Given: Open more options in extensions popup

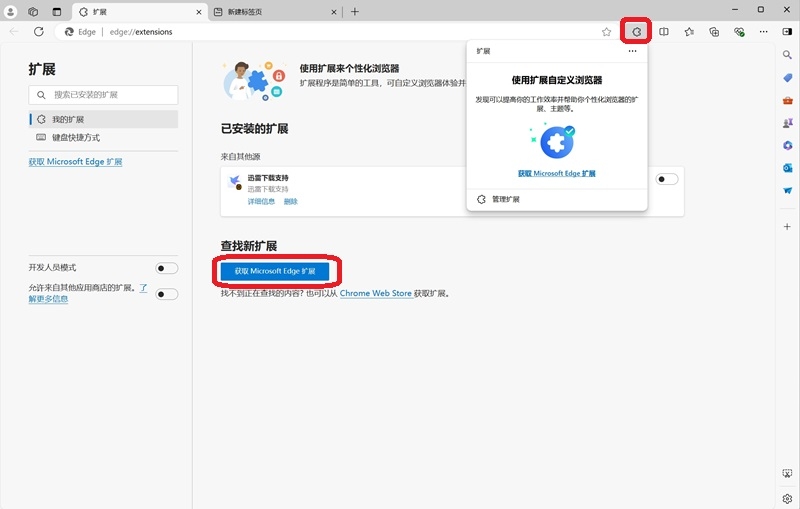Looking at the screenshot, I should tap(632, 51).
